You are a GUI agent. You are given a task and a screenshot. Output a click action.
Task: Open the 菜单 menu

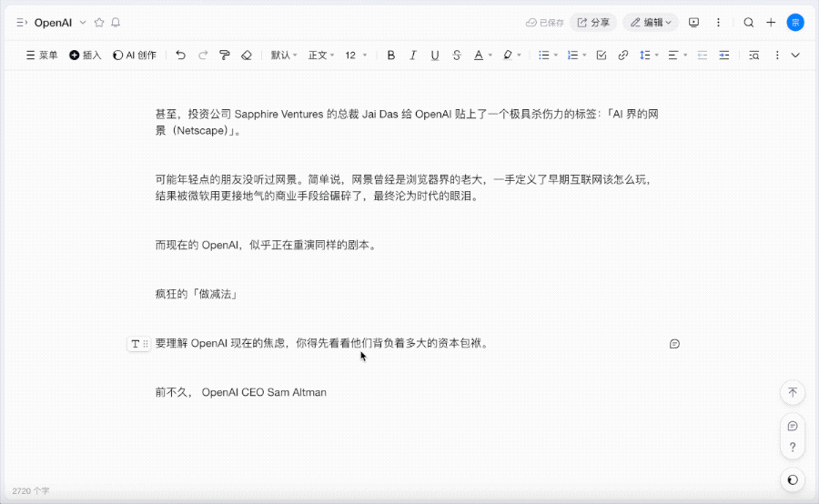click(42, 55)
